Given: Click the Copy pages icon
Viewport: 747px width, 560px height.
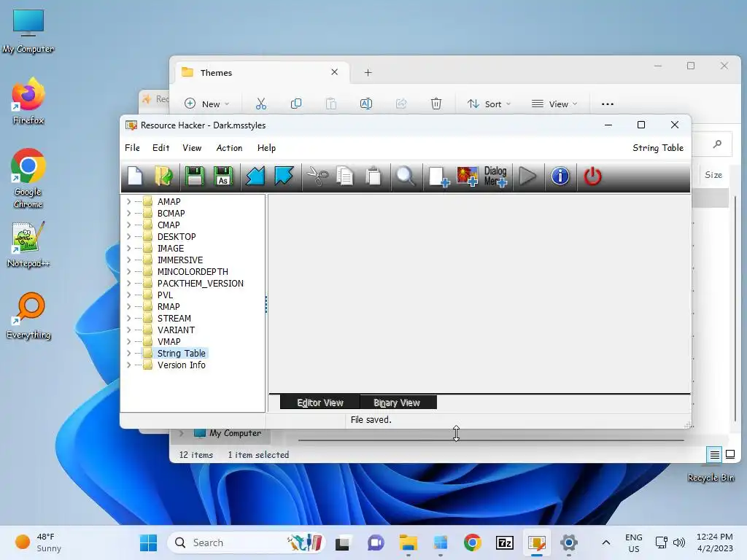Looking at the screenshot, I should (x=345, y=176).
